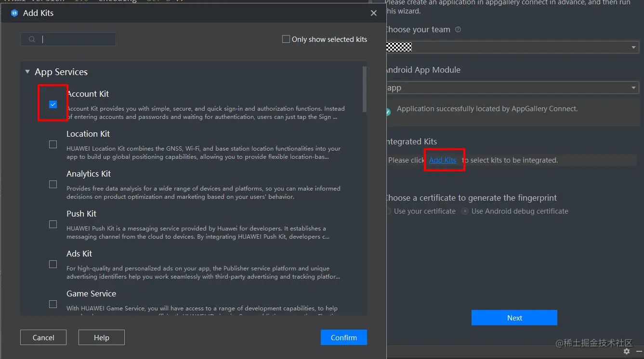Enable the Analytics Kit checkbox

coord(53,184)
